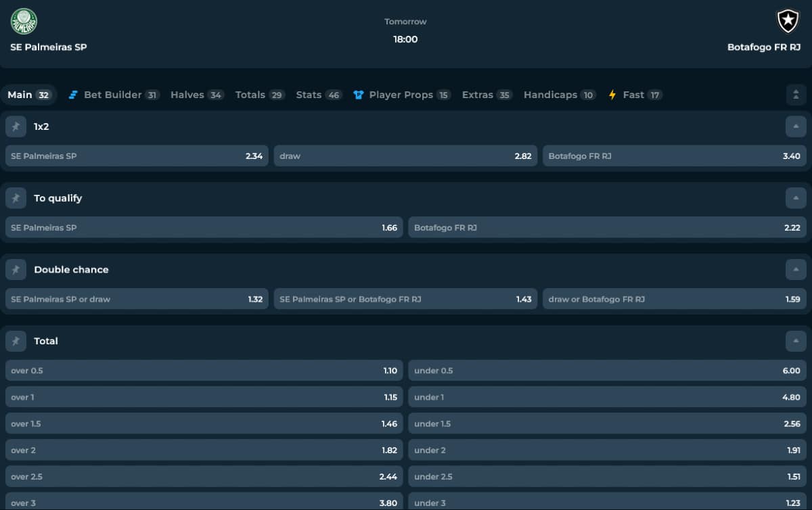Click the To qualify market title
This screenshot has height=510, width=812.
click(58, 198)
